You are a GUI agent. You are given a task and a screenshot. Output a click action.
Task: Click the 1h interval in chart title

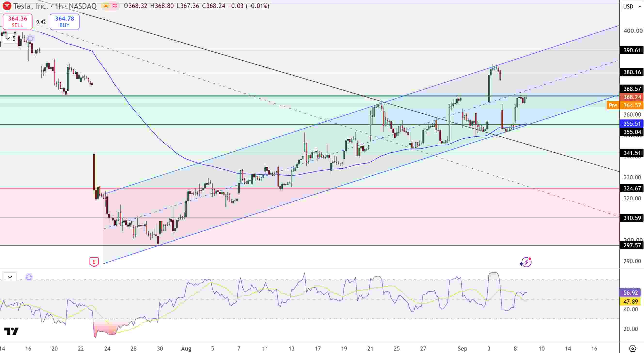59,6
